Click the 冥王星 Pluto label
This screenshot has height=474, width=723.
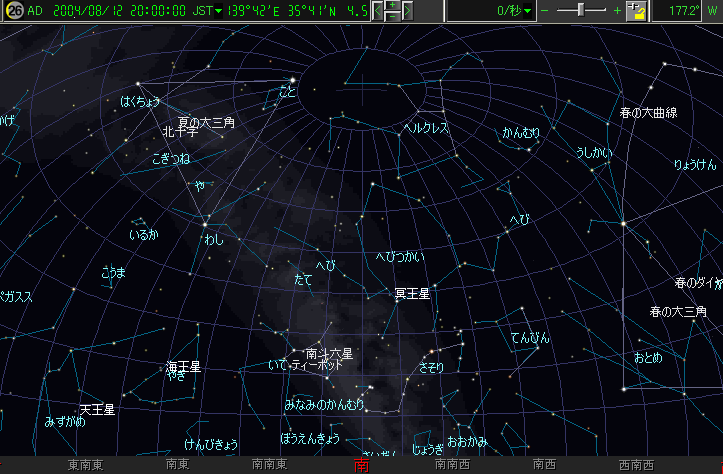[412, 294]
